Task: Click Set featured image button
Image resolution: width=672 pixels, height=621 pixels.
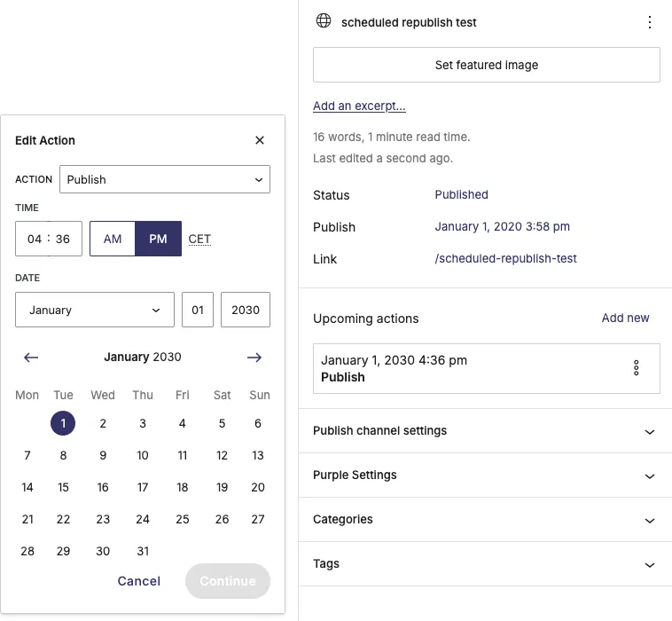Action: 487,65
